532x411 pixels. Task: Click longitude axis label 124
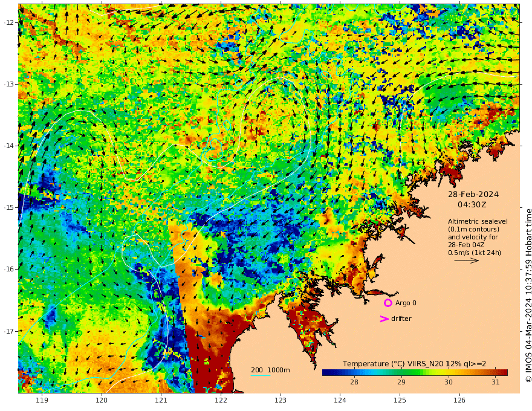(340, 400)
